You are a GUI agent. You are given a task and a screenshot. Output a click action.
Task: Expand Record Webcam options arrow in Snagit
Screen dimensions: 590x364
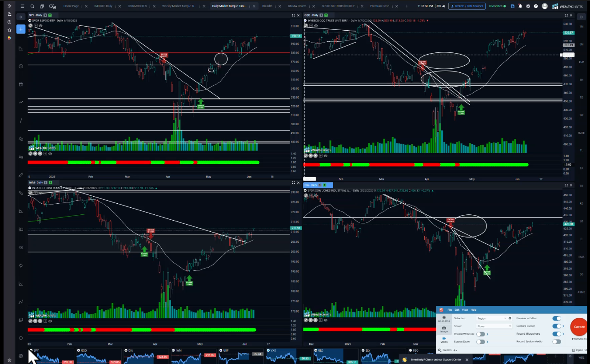pyautogui.click(x=487, y=334)
